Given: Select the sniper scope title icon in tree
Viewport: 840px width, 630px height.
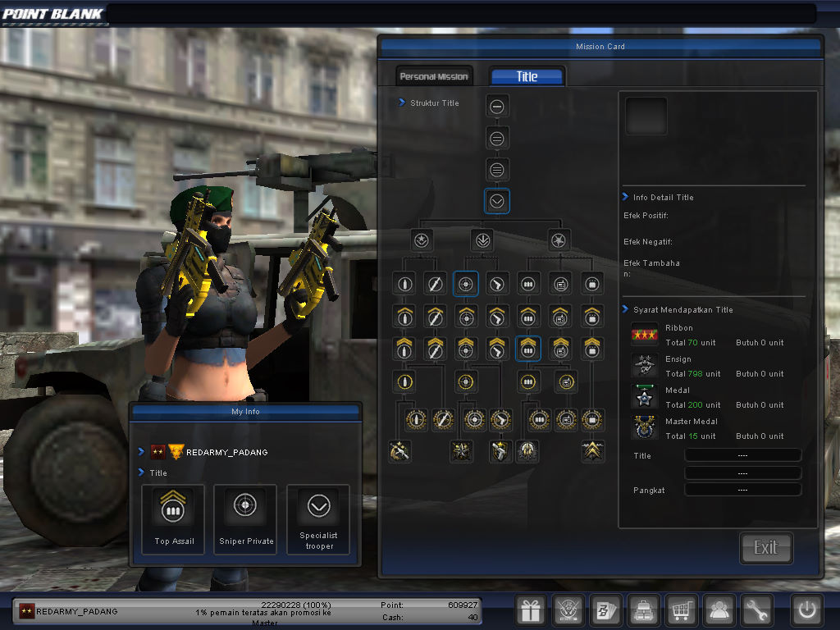Looking at the screenshot, I should [x=465, y=283].
